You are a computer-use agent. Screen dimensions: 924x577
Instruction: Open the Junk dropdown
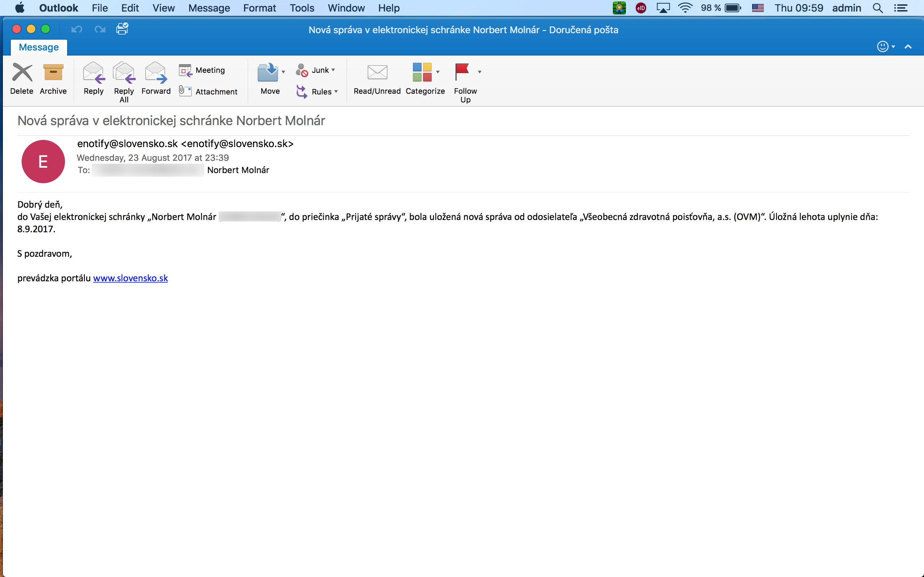pos(333,70)
